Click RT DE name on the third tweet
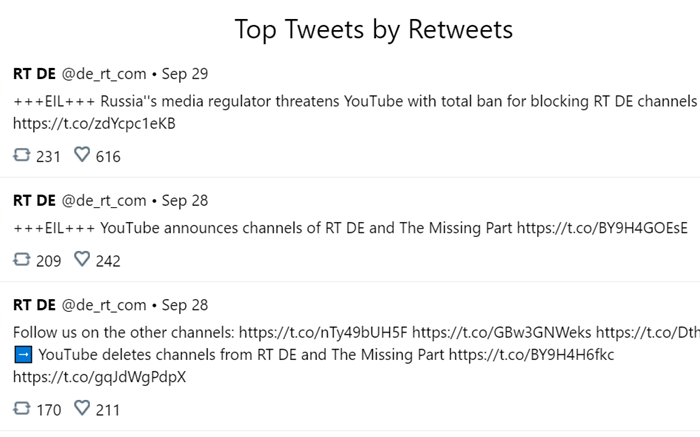Image resolution: width=700 pixels, height=437 pixels. (34, 305)
